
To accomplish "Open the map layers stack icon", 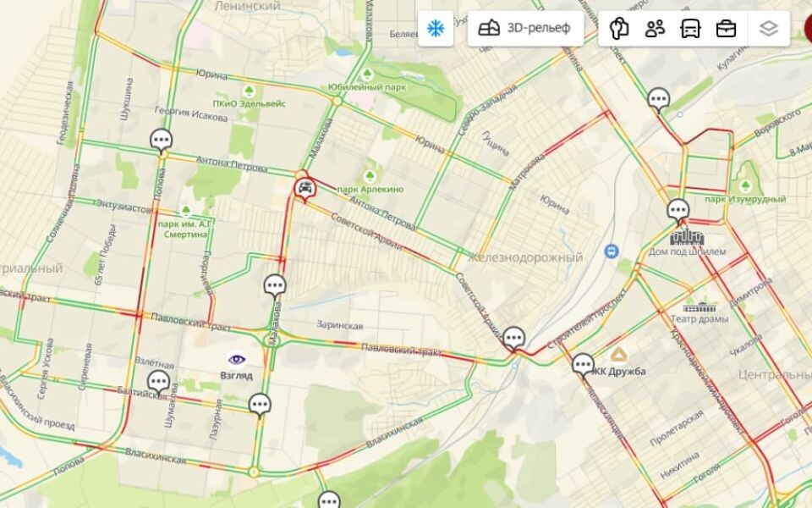I will pos(769,29).
